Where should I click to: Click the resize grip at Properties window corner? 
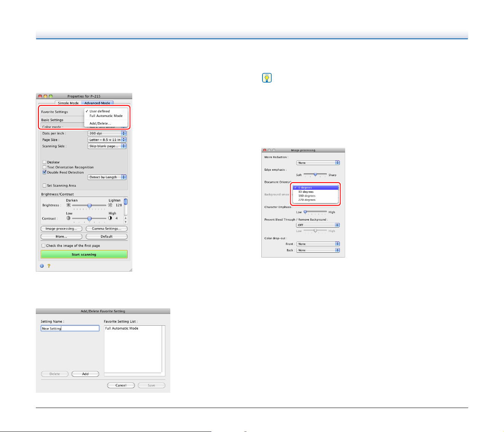pyautogui.click(x=130, y=269)
